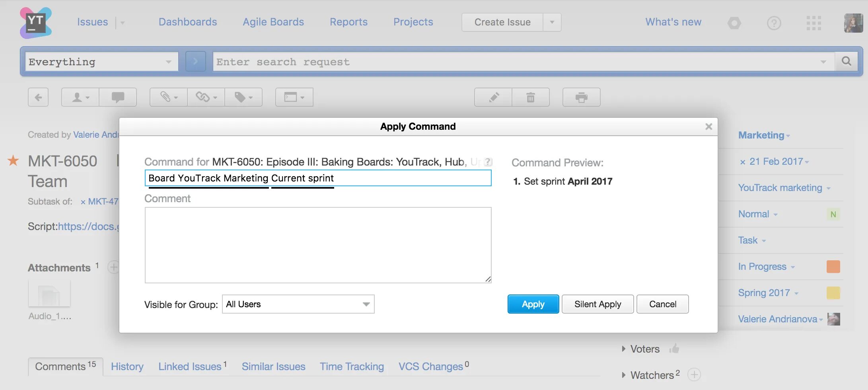Viewport: 868px width, 390px height.
Task: Open the Visible for Group dropdown
Action: pyautogui.click(x=298, y=304)
